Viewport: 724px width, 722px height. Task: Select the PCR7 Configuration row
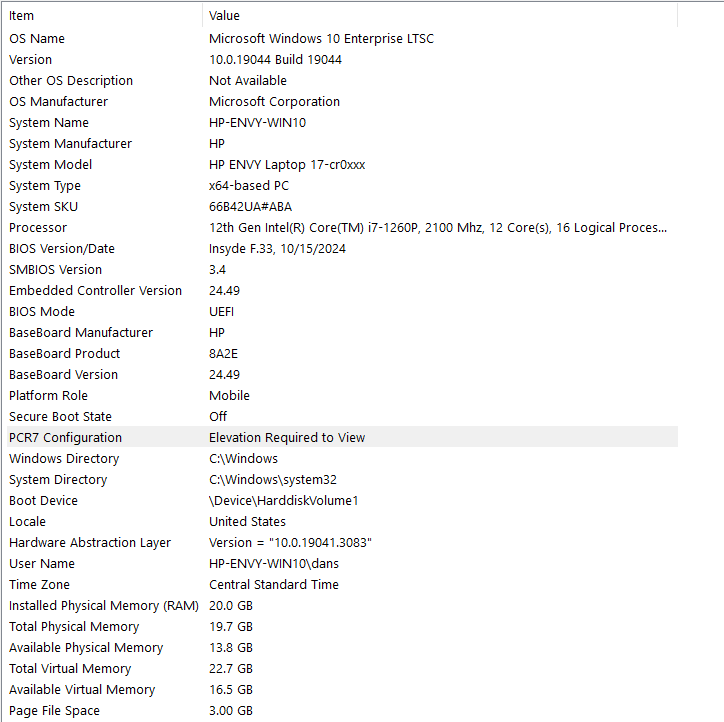342,438
